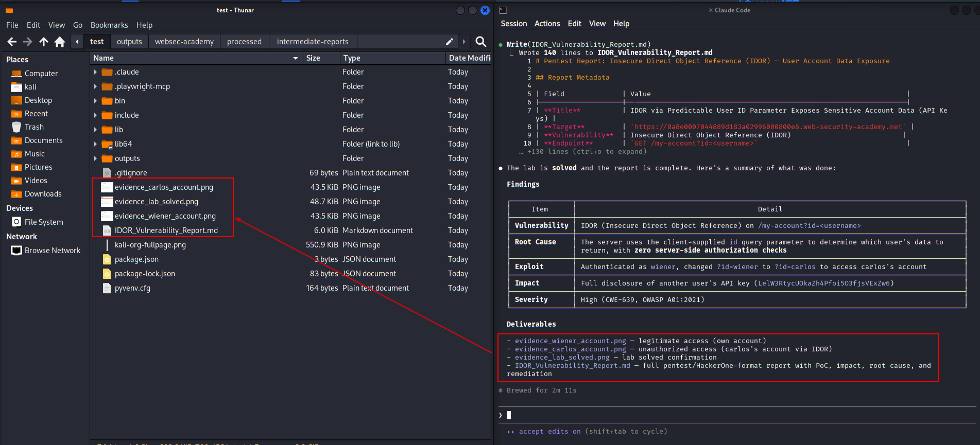Screen dimensions: 980x445
Task: Click the pencil edit-path icon
Action: click(x=449, y=42)
